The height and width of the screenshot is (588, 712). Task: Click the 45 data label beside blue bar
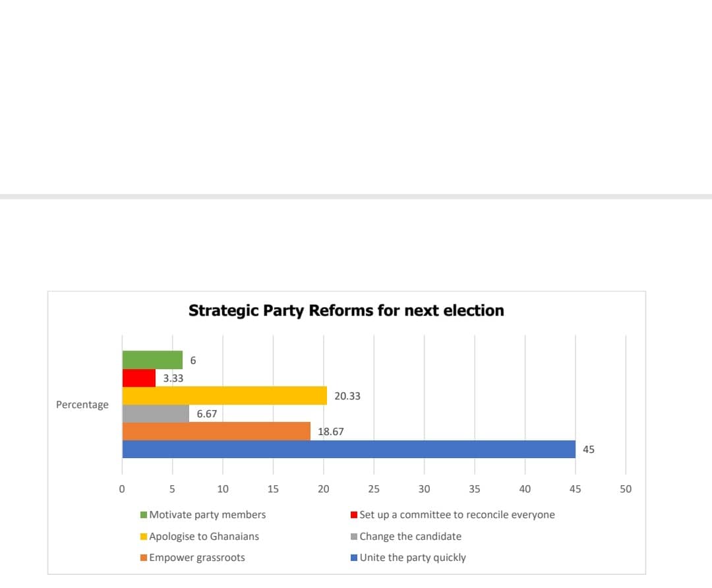tap(589, 450)
